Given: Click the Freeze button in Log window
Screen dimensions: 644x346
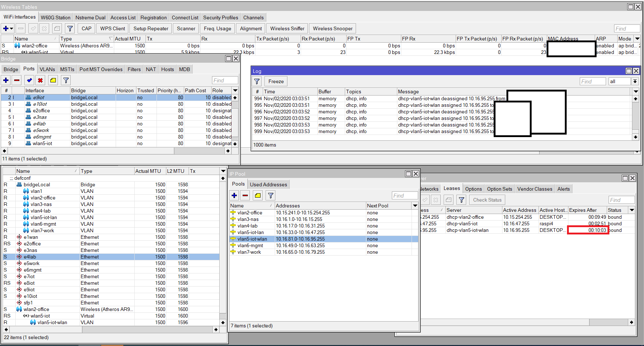Looking at the screenshot, I should pos(276,81).
